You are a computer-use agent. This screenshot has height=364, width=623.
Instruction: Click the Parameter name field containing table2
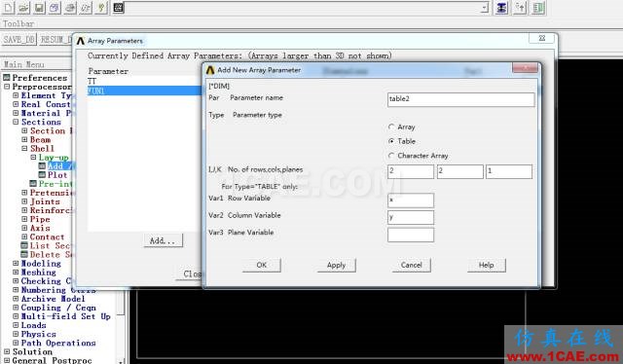coord(460,99)
